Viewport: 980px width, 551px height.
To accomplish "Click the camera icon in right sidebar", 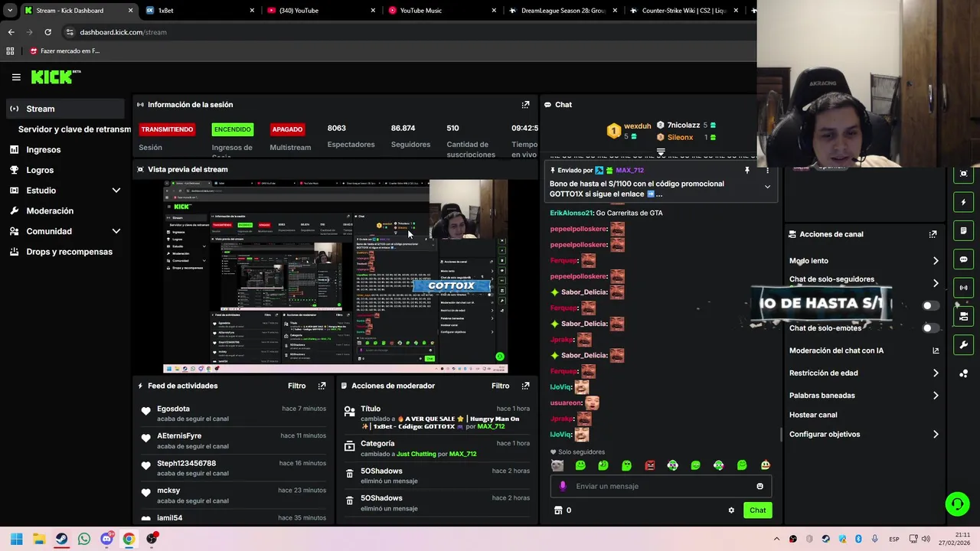I will coord(963,316).
